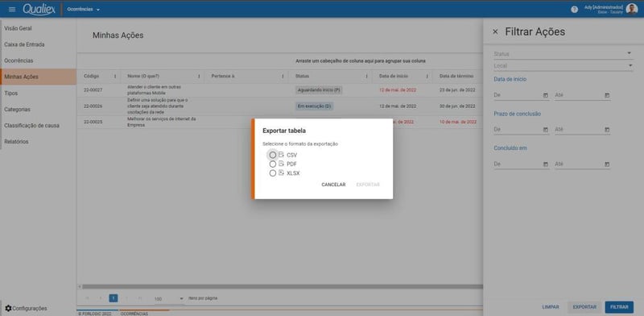This screenshot has height=316, width=644.
Task: Click Data de término column header
Action: click(456, 76)
